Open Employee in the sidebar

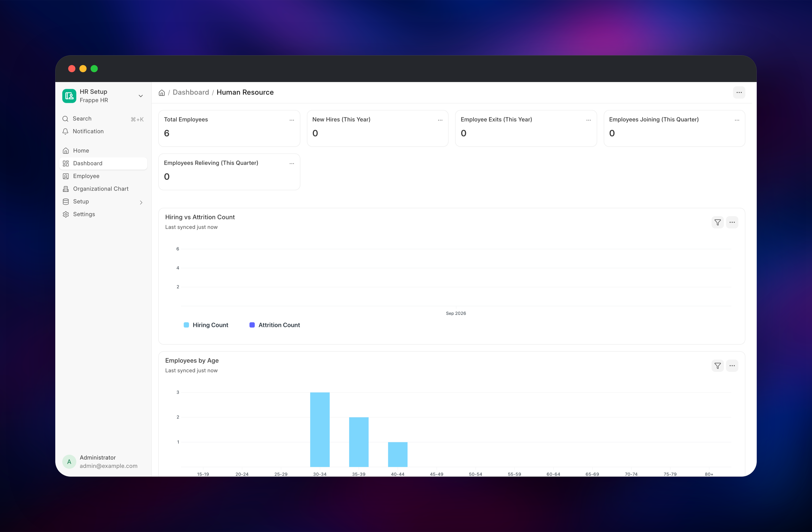[x=103, y=176]
